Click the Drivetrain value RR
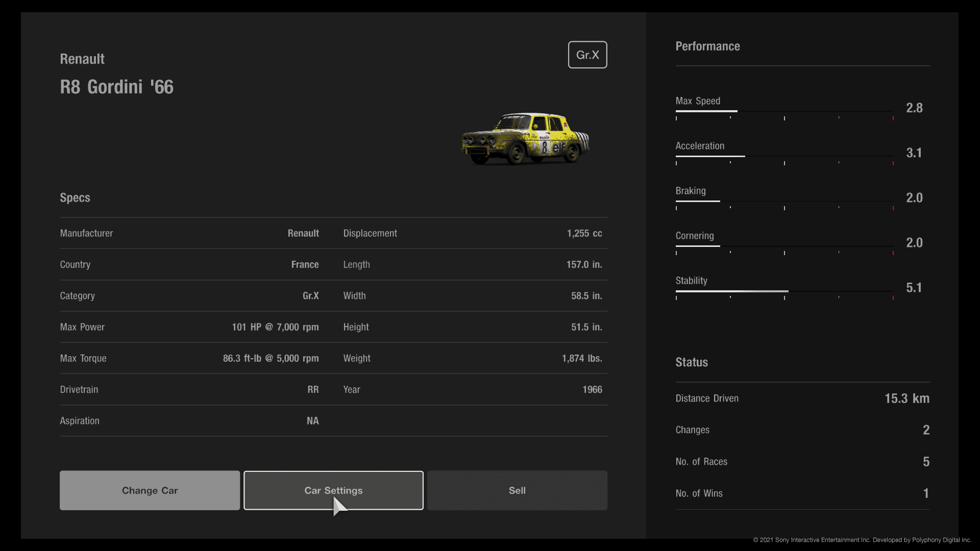This screenshot has width=980, height=551. pos(313,389)
